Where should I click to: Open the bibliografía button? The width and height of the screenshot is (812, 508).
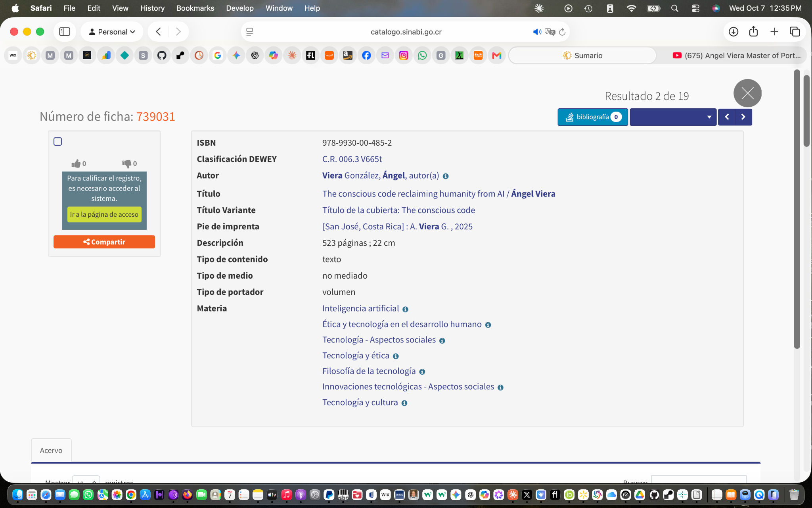coord(593,117)
